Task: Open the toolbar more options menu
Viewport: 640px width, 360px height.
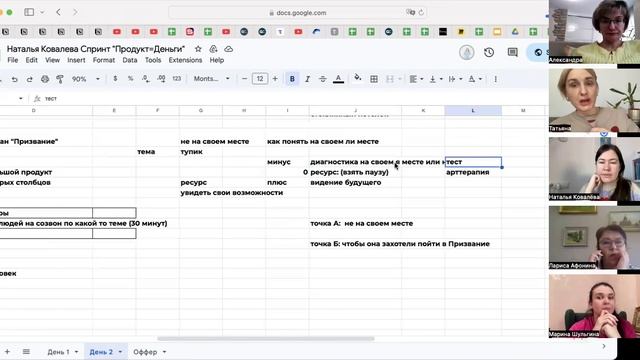Action: (x=496, y=79)
